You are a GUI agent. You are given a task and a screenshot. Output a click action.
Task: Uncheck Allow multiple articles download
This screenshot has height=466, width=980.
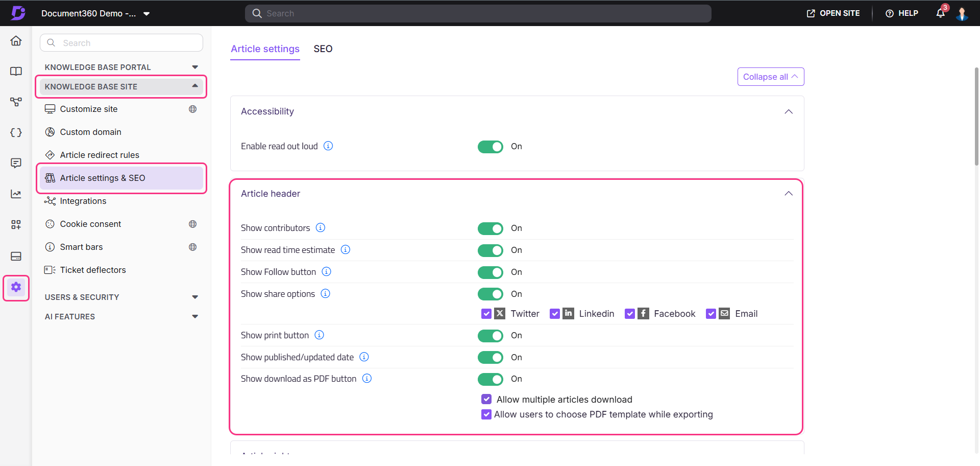pos(486,400)
